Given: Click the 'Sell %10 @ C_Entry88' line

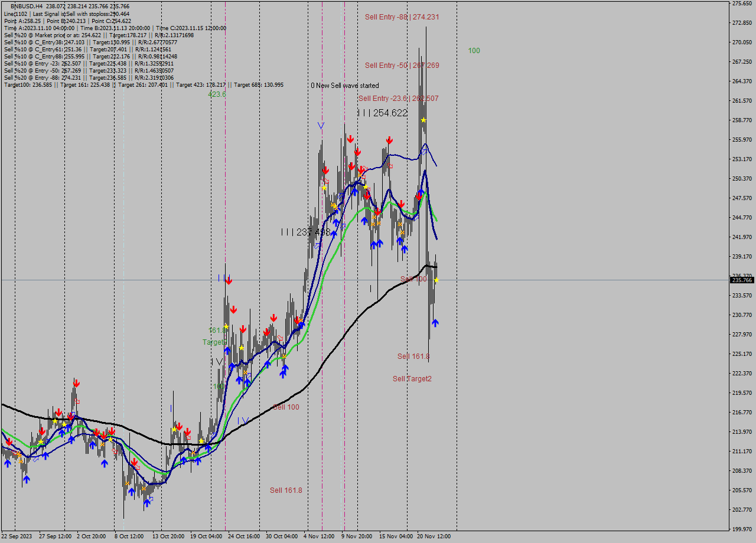Looking at the screenshot, I should (x=90, y=57).
